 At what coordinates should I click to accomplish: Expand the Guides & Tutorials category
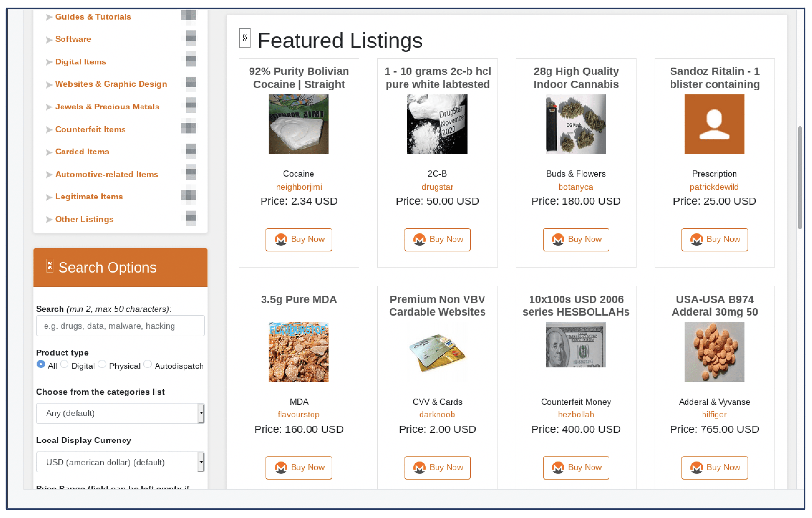tap(93, 17)
